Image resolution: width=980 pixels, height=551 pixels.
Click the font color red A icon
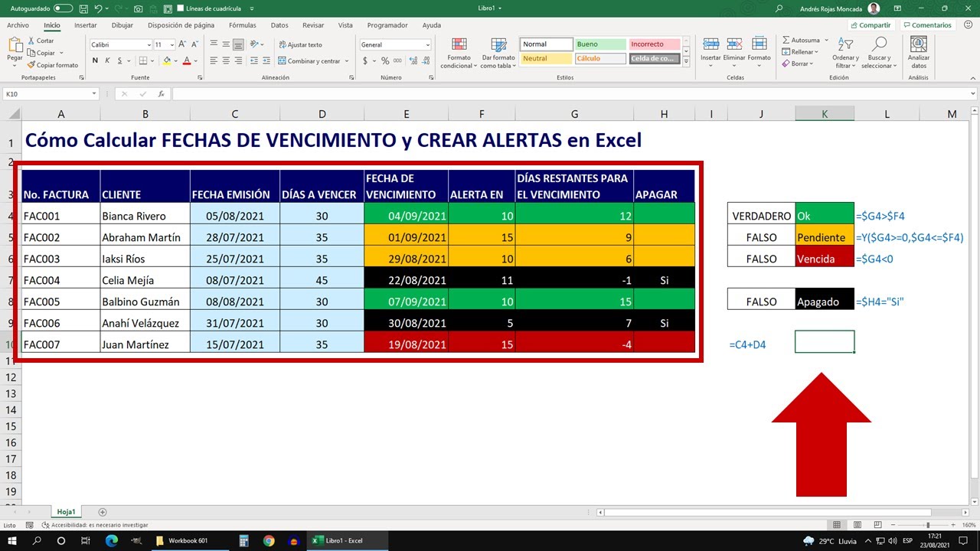coord(187,60)
